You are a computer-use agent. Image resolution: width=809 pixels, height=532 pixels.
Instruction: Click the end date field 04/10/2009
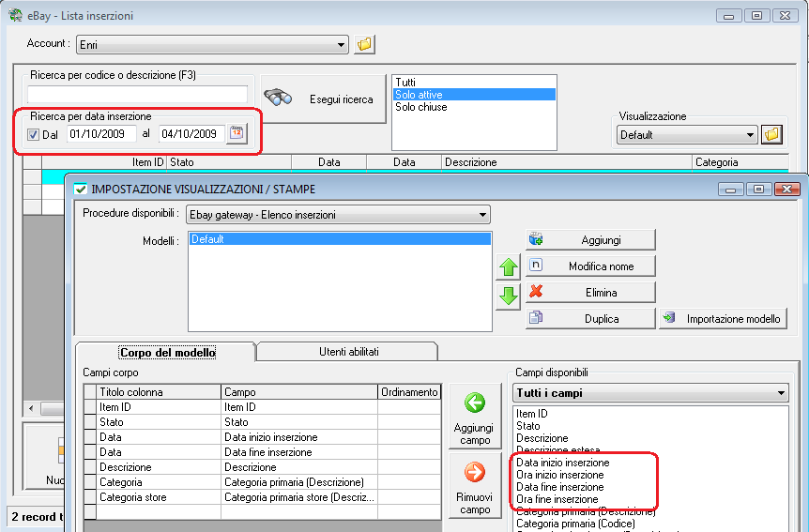pyautogui.click(x=192, y=134)
